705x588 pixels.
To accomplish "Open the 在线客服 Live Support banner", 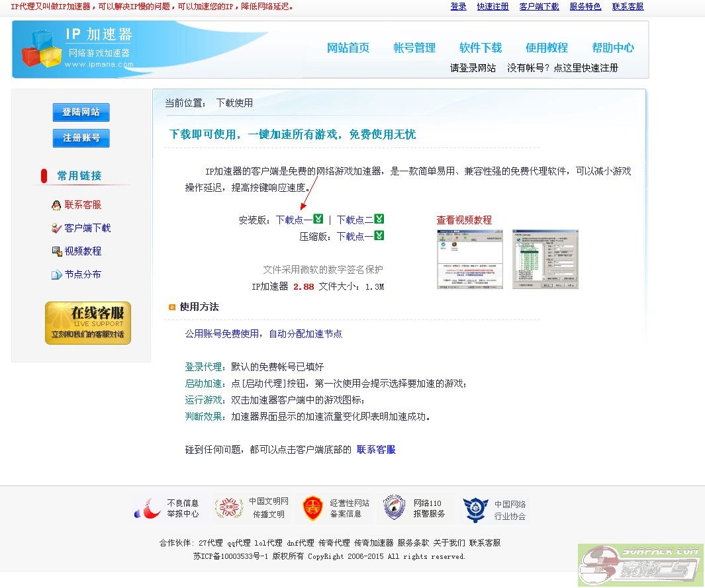I will coord(88,323).
